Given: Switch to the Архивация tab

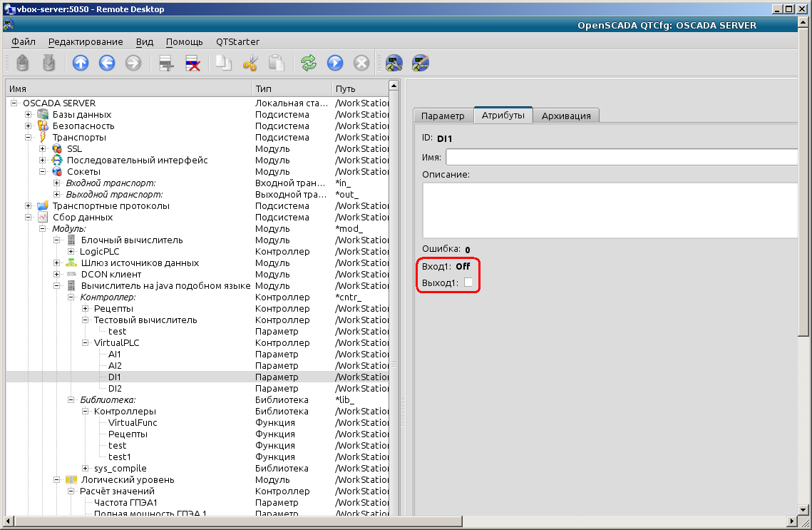Looking at the screenshot, I should tap(566, 116).
